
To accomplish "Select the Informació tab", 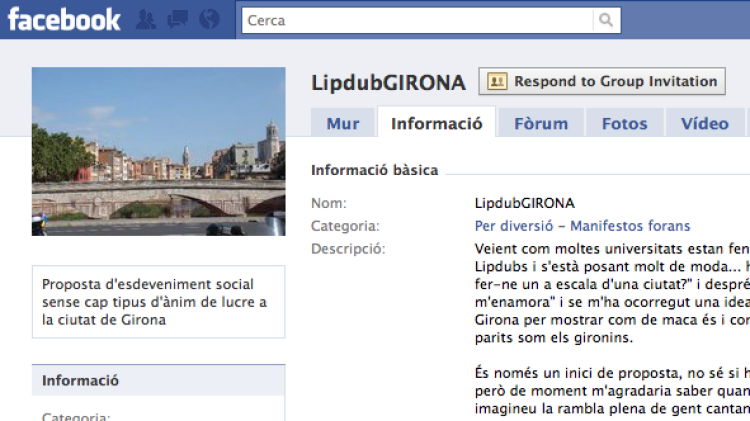I will (437, 123).
